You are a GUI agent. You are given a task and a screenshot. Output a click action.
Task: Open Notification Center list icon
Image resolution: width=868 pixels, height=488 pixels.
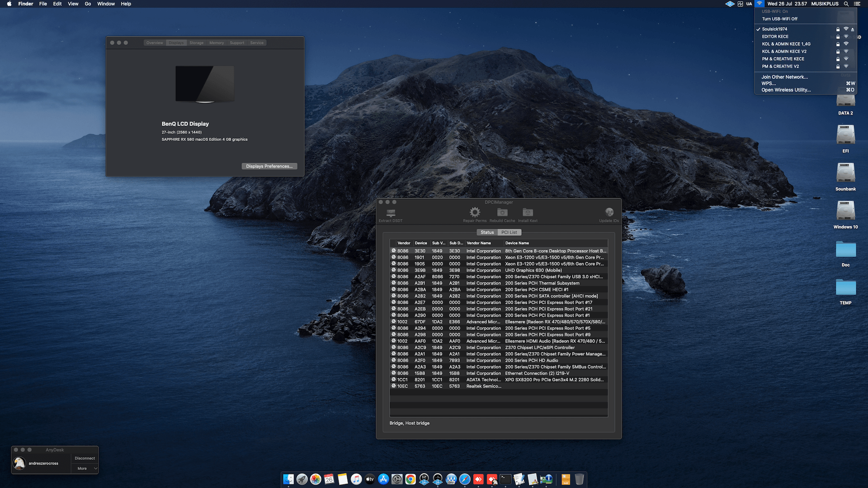point(857,4)
